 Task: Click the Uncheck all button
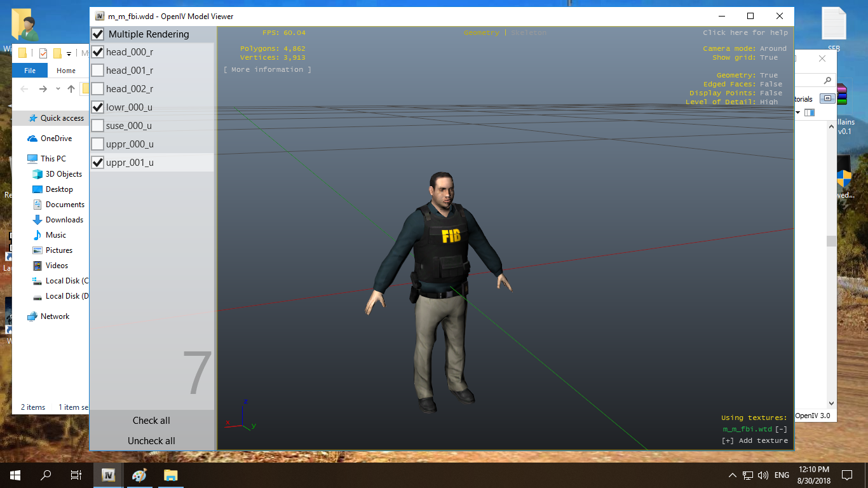pyautogui.click(x=151, y=441)
